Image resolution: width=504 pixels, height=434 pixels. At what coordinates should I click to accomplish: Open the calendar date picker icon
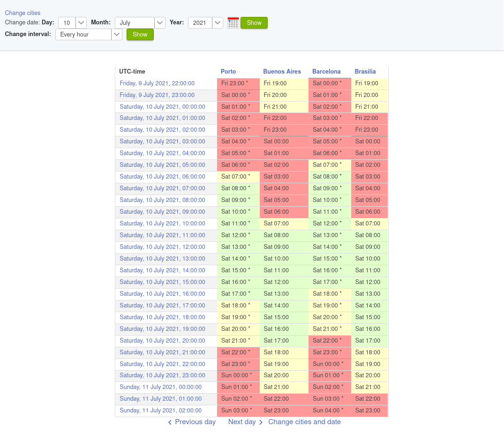click(233, 22)
